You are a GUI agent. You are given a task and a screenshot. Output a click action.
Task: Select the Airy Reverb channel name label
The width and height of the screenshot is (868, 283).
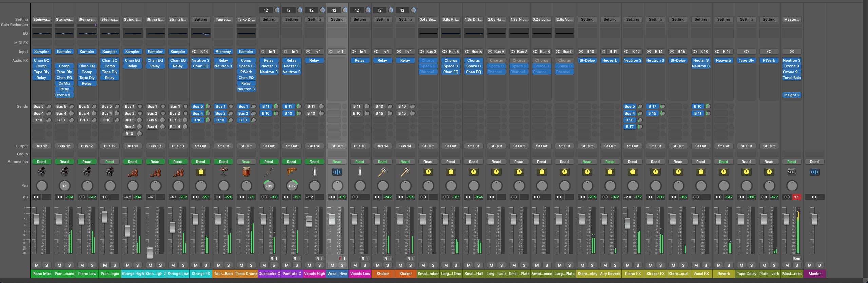(610, 274)
